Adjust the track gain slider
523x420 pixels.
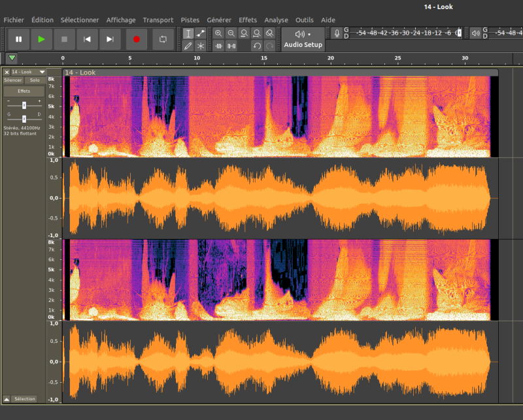24,105
